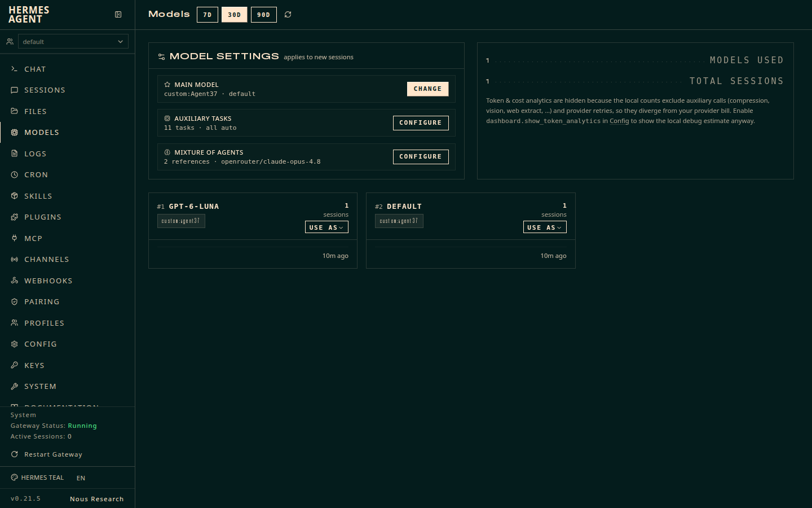Open Use As dropdown for GPT-6-LUNA

(326, 227)
